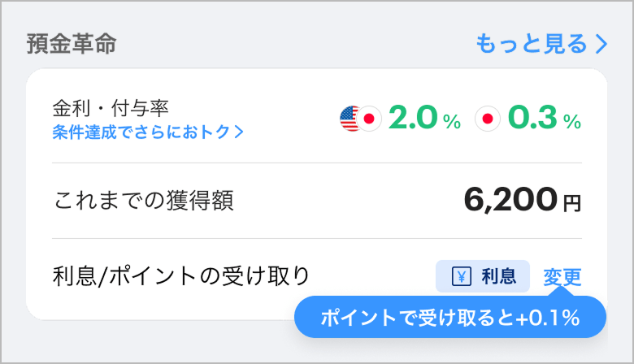Viewport: 634px width, 364px height.
Task: Click the yen icon in 利息 badge
Action: 462,277
